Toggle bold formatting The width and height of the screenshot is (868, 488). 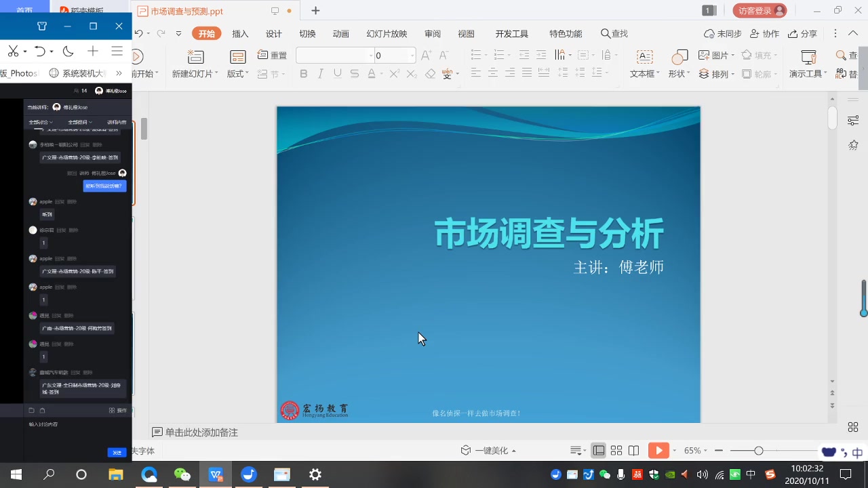click(x=303, y=74)
